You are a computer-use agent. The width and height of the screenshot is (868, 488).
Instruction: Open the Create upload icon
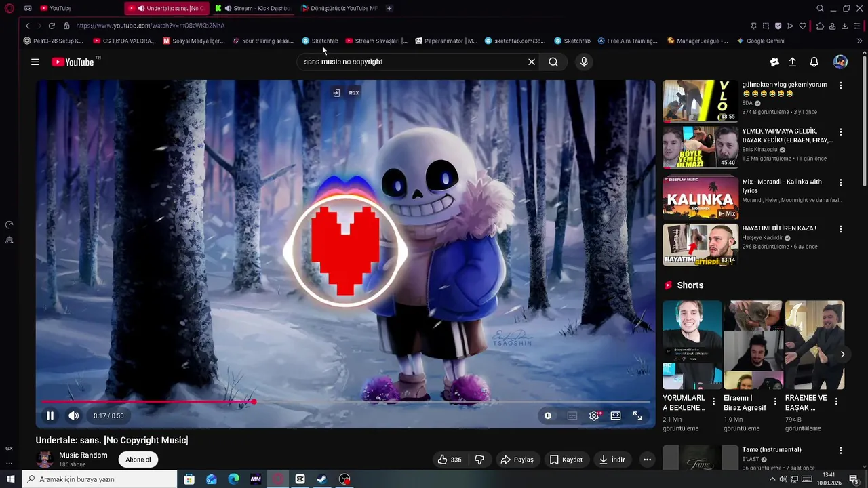coord(792,62)
